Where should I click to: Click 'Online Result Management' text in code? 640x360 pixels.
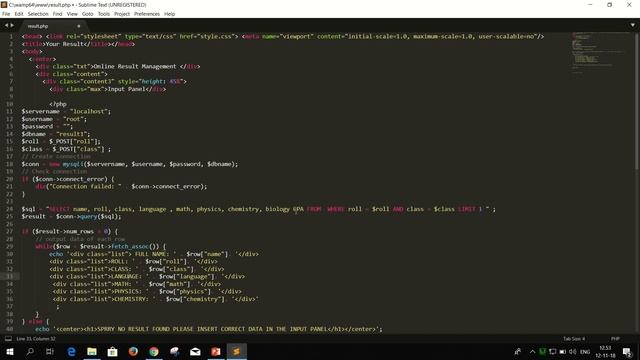(x=135, y=67)
